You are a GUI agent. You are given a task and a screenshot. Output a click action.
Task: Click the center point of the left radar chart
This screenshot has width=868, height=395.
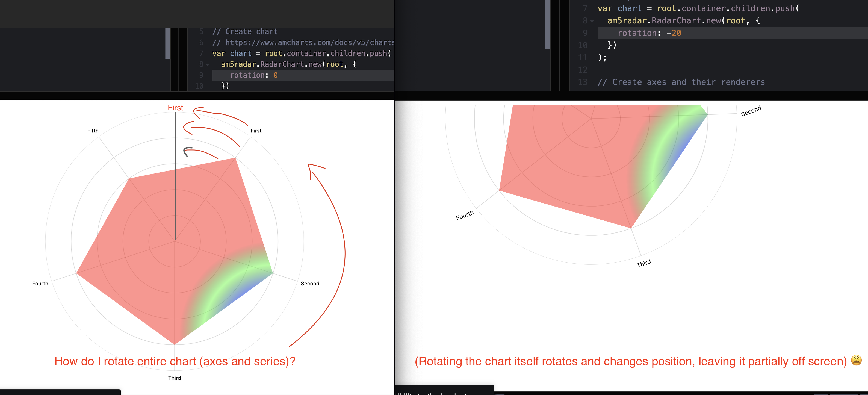tap(175, 241)
